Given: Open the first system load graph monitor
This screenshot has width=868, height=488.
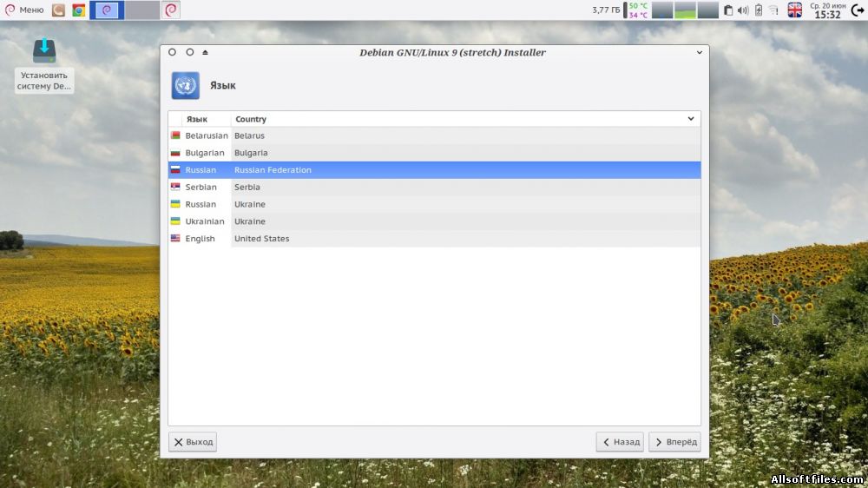Looking at the screenshot, I should [662, 10].
